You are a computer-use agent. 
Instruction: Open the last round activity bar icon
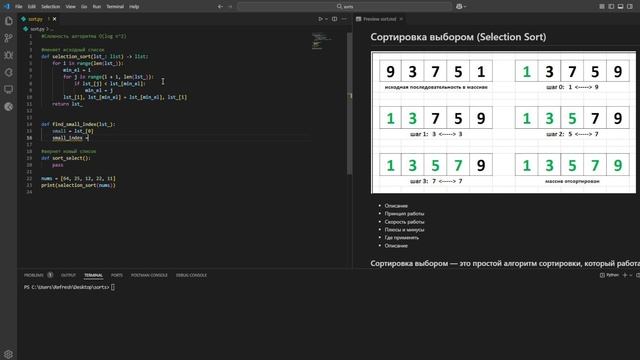(x=8, y=107)
